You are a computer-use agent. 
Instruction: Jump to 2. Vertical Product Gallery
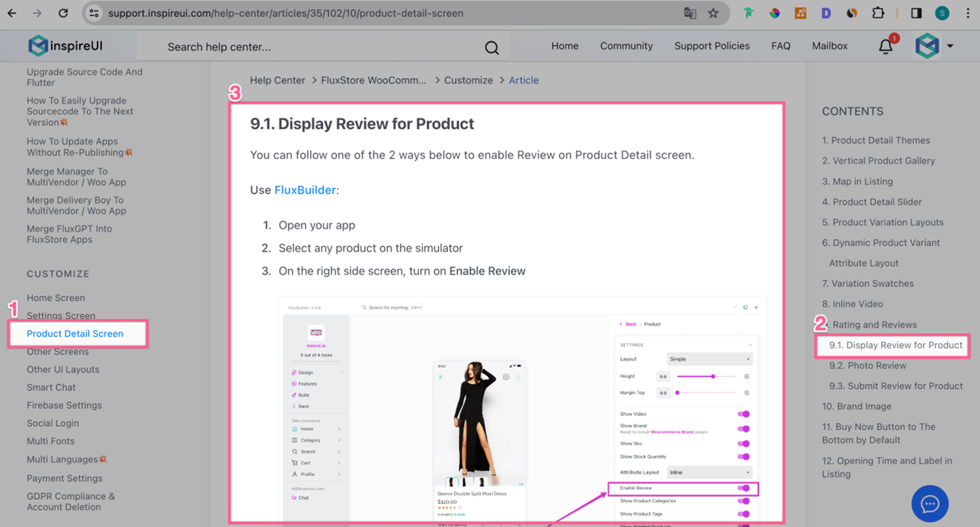878,161
